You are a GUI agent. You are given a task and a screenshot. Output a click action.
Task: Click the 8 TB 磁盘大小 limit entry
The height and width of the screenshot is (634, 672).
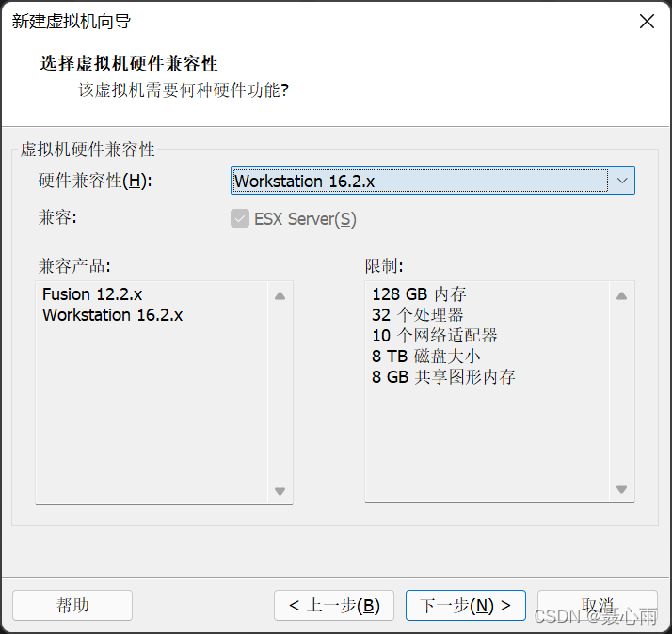pyautogui.click(x=426, y=356)
